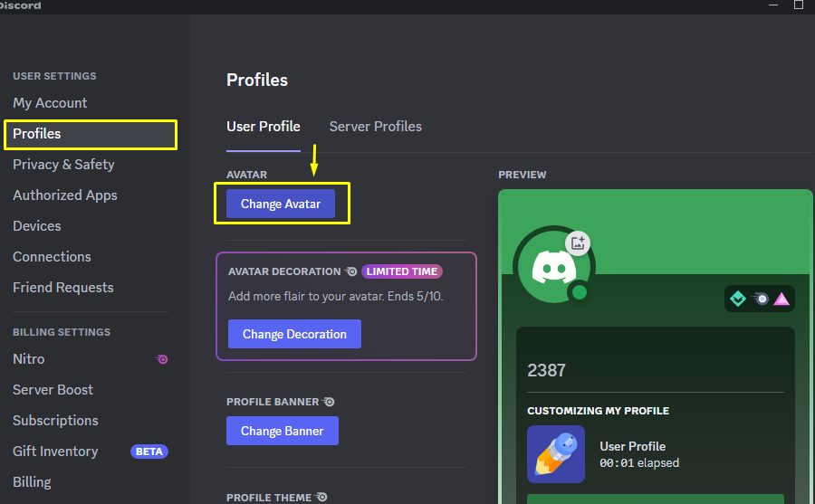Click the add image icon on the avatar preview

578,242
